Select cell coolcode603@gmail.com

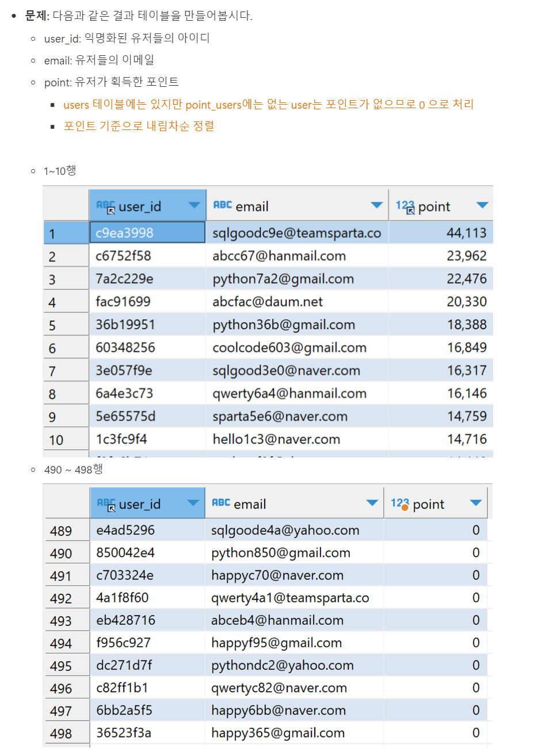pos(297,348)
